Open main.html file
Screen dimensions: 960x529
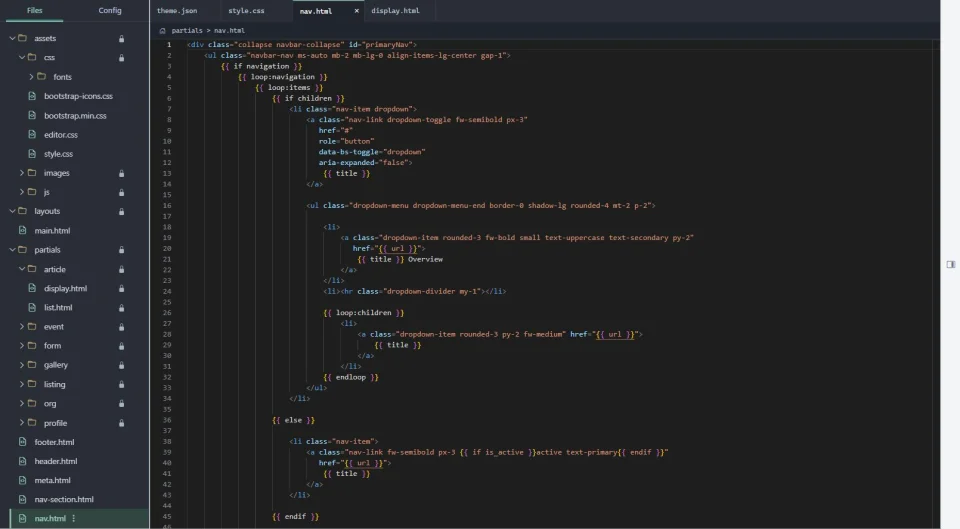(52, 230)
